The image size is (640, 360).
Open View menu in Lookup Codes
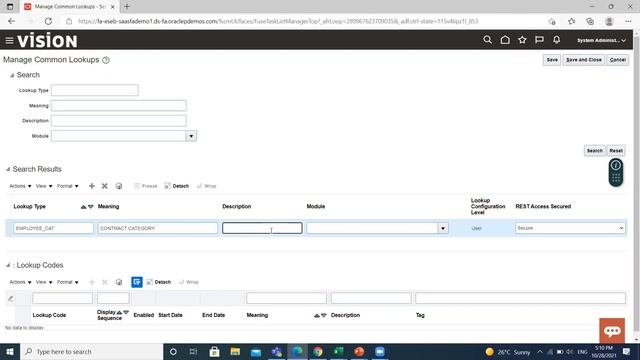click(44, 282)
